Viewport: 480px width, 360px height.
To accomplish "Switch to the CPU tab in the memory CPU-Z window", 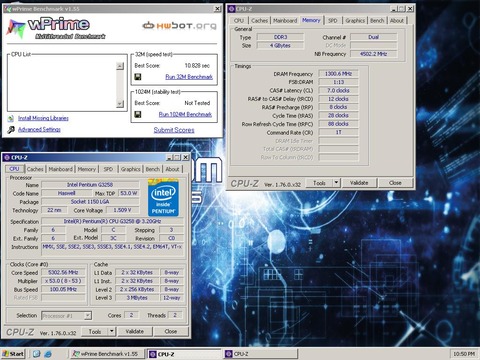I will tap(239, 21).
